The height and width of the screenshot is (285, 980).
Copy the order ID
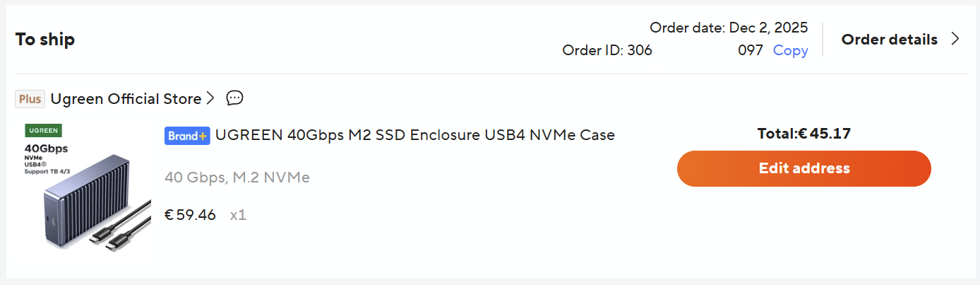[x=790, y=50]
